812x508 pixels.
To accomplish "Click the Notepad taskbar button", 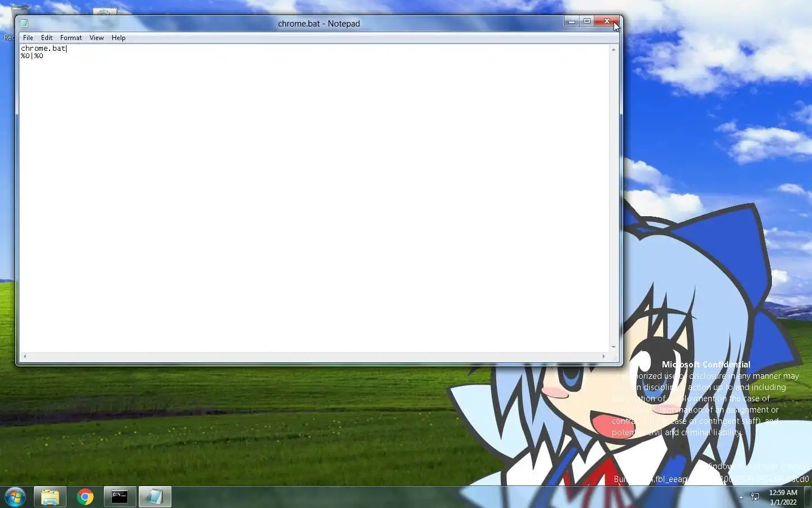I will click(x=155, y=497).
